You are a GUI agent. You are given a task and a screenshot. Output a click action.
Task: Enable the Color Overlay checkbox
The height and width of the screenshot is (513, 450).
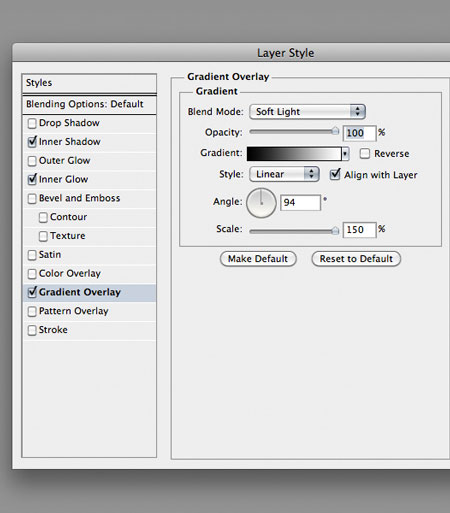tap(32, 274)
